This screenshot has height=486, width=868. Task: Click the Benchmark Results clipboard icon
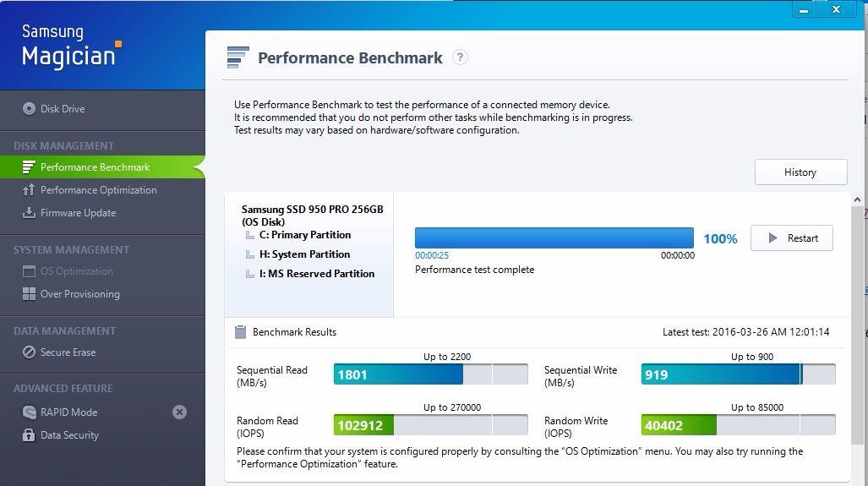240,332
